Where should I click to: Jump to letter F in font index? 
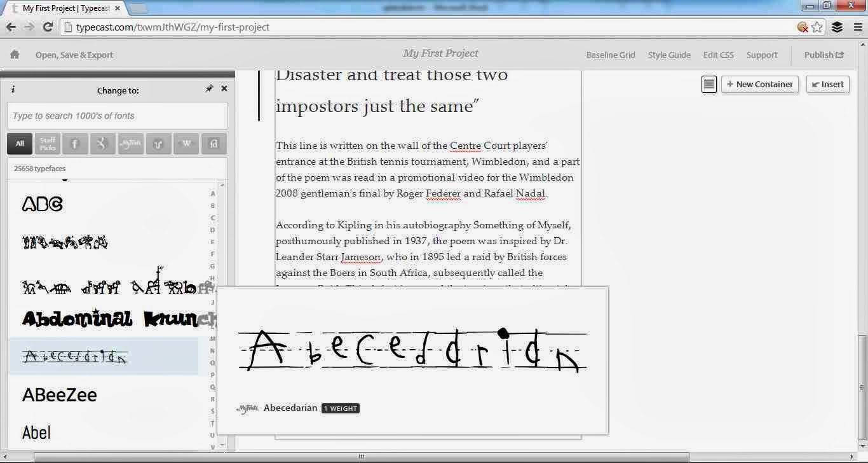(x=213, y=254)
